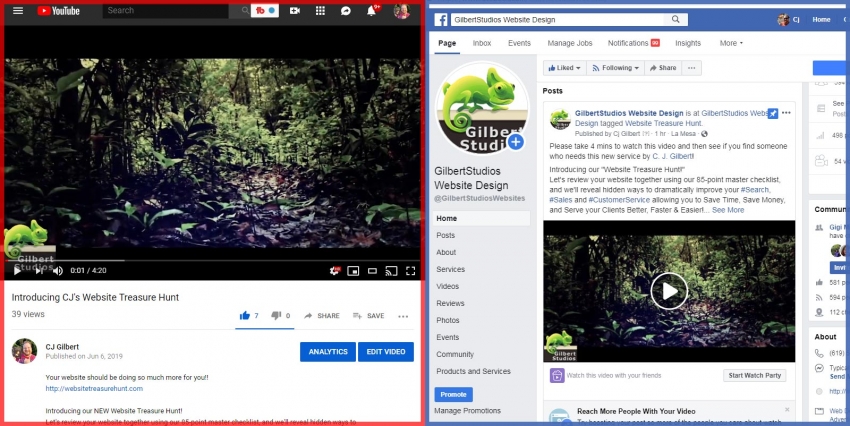Share the YouTube video
This screenshot has height=426, width=850.
[322, 315]
